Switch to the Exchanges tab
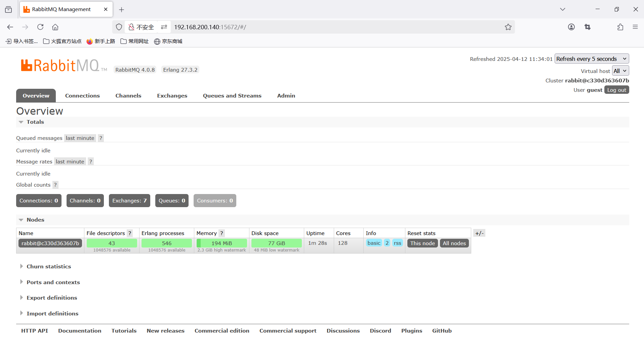Image resolution: width=644 pixels, height=343 pixels. [x=172, y=96]
